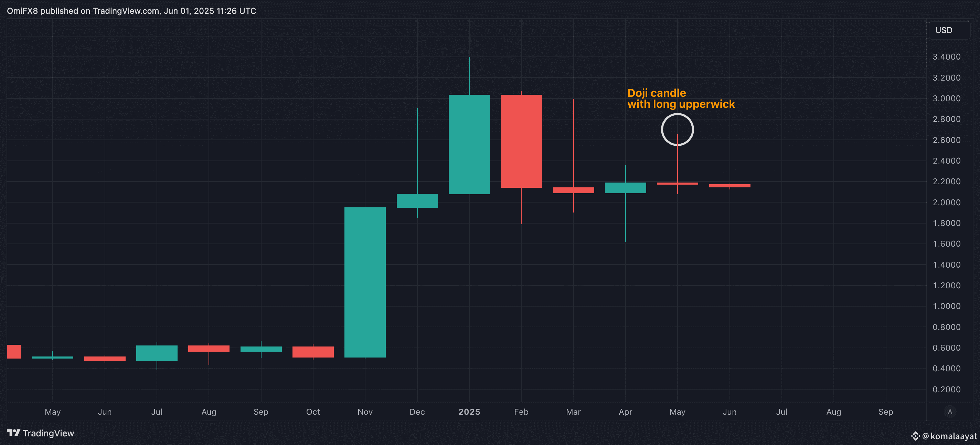980x445 pixels.
Task: Click the Binance logo beside komalaayat
Action: click(915, 436)
